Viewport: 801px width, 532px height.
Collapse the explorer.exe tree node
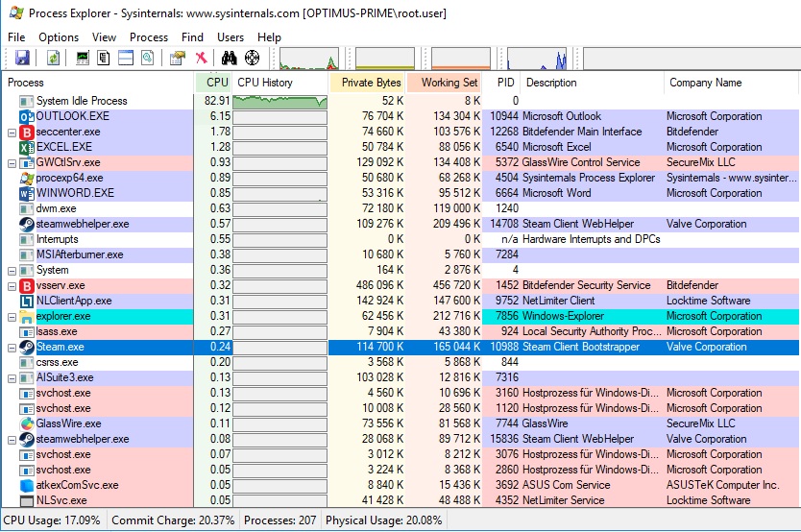coord(12,317)
